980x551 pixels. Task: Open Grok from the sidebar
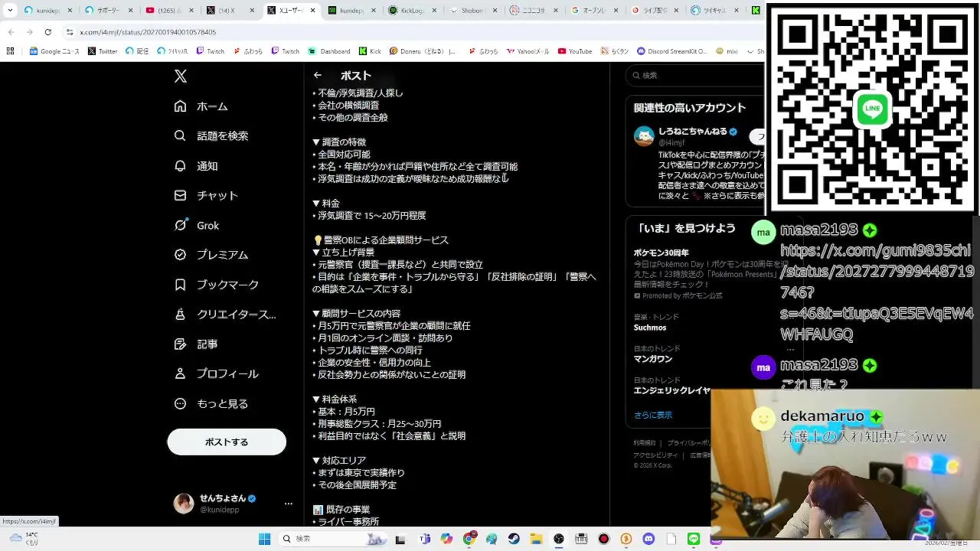[197, 225]
